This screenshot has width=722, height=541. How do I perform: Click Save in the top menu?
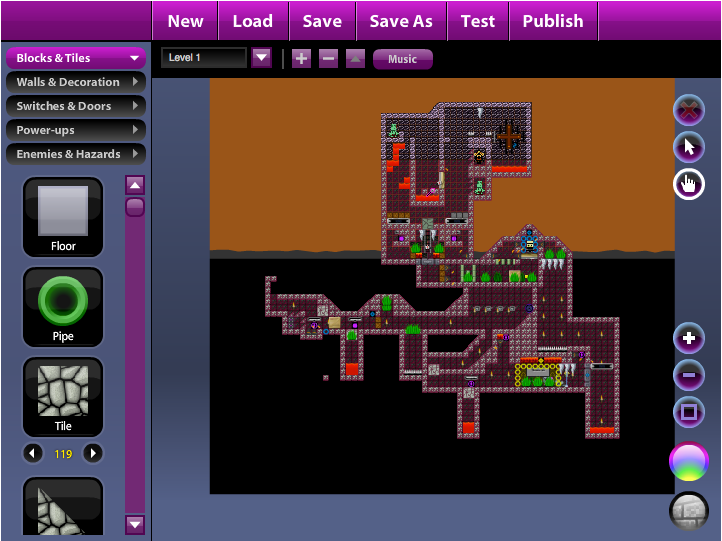pos(322,21)
